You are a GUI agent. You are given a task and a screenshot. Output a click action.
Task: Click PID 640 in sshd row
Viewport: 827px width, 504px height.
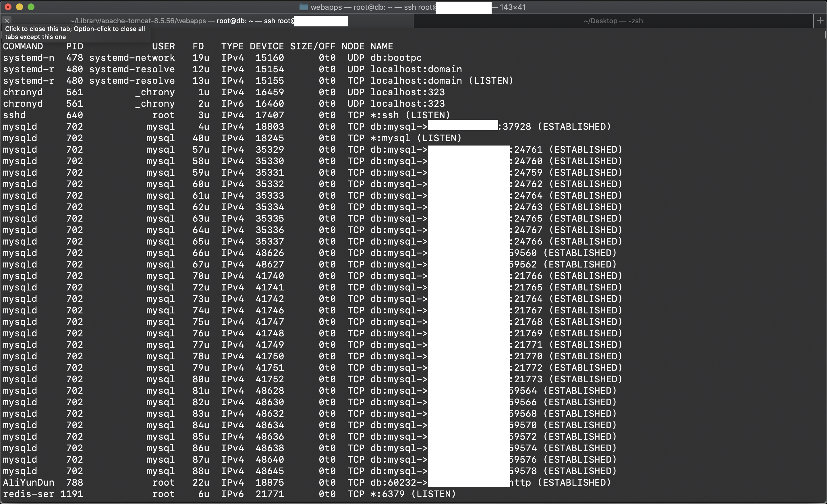pyautogui.click(x=74, y=115)
